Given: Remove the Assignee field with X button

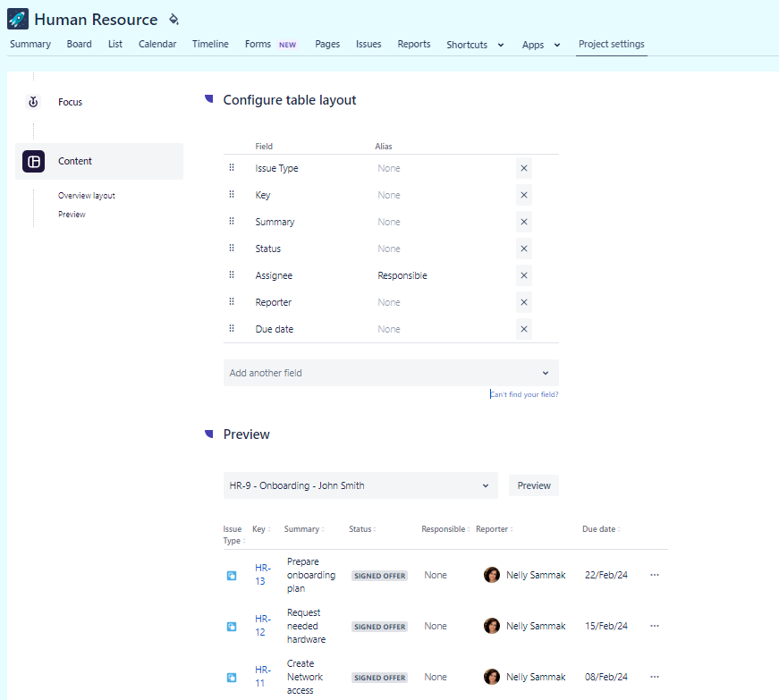Looking at the screenshot, I should click(524, 275).
